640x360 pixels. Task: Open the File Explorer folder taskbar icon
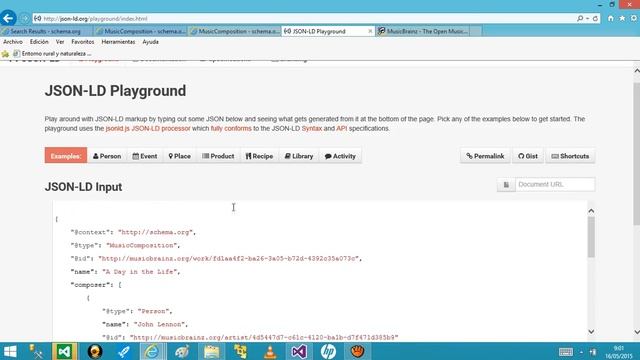click(x=211, y=351)
